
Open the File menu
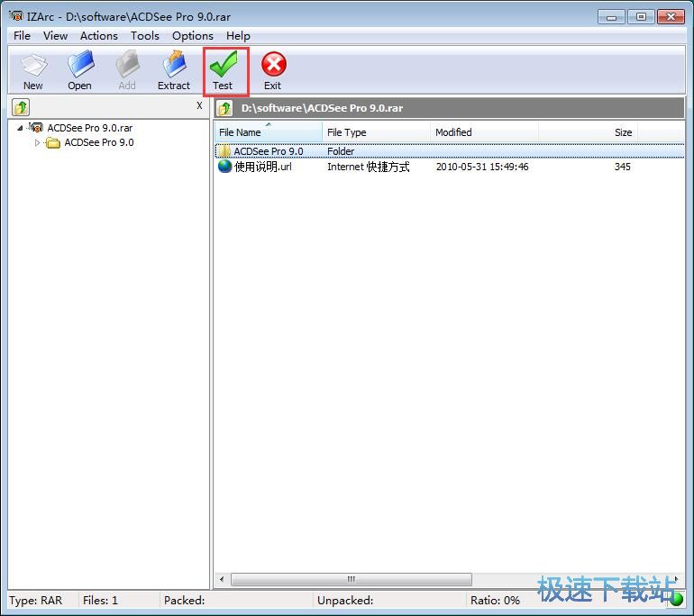point(22,36)
